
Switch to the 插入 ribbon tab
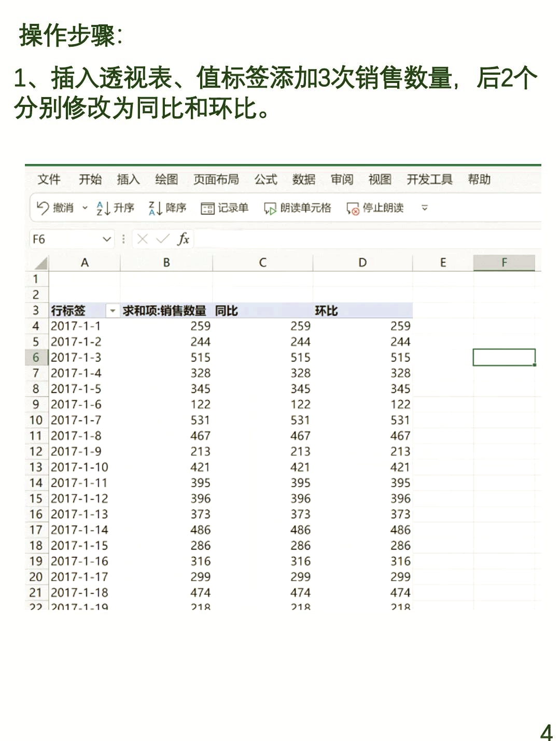pos(128,180)
